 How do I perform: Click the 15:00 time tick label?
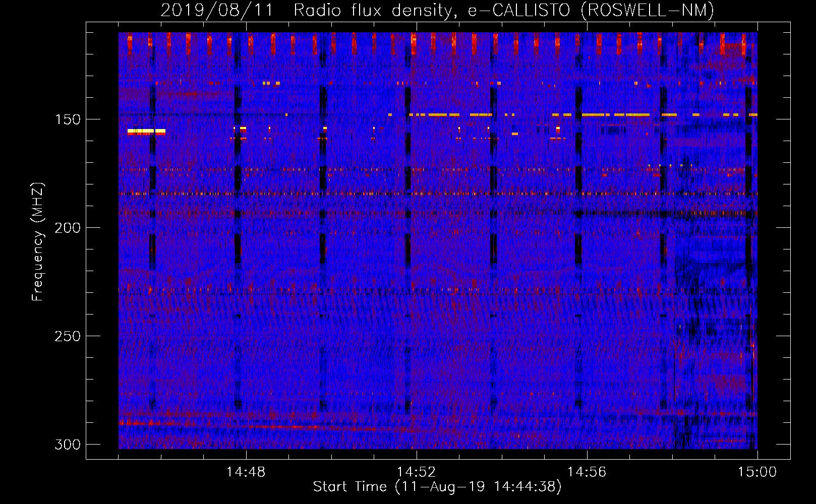[x=757, y=472]
